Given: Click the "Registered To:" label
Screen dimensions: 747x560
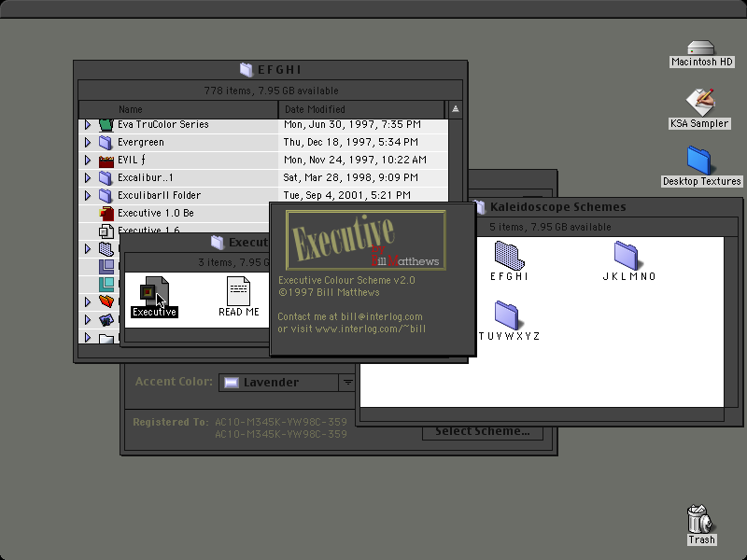Looking at the screenshot, I should coord(171,422).
